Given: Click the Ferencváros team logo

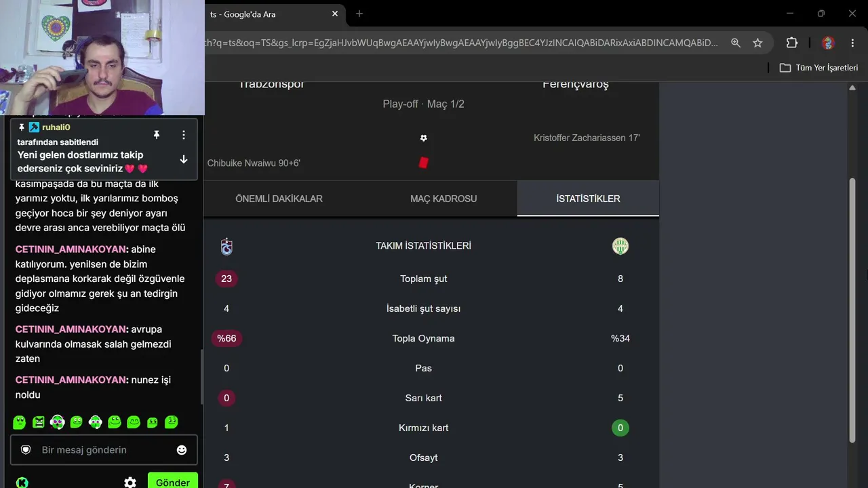Looking at the screenshot, I should (620, 246).
